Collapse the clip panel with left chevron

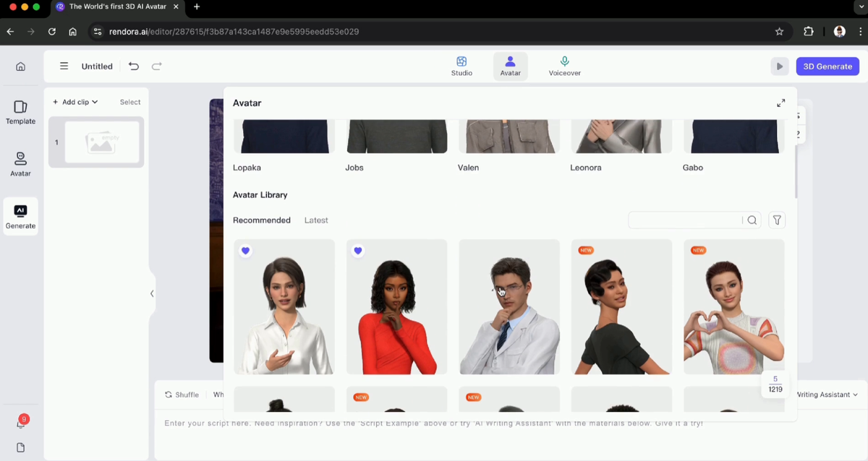click(152, 293)
